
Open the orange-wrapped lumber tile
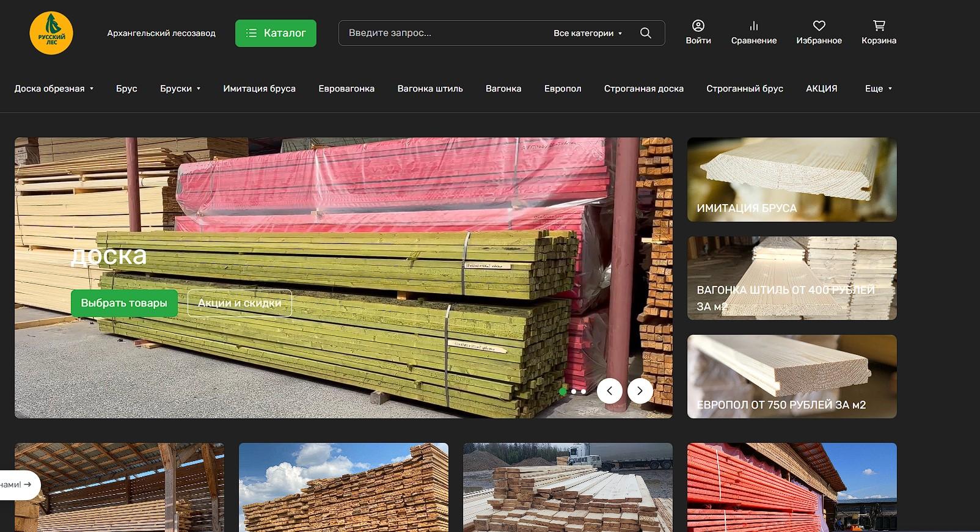pyautogui.click(x=792, y=487)
